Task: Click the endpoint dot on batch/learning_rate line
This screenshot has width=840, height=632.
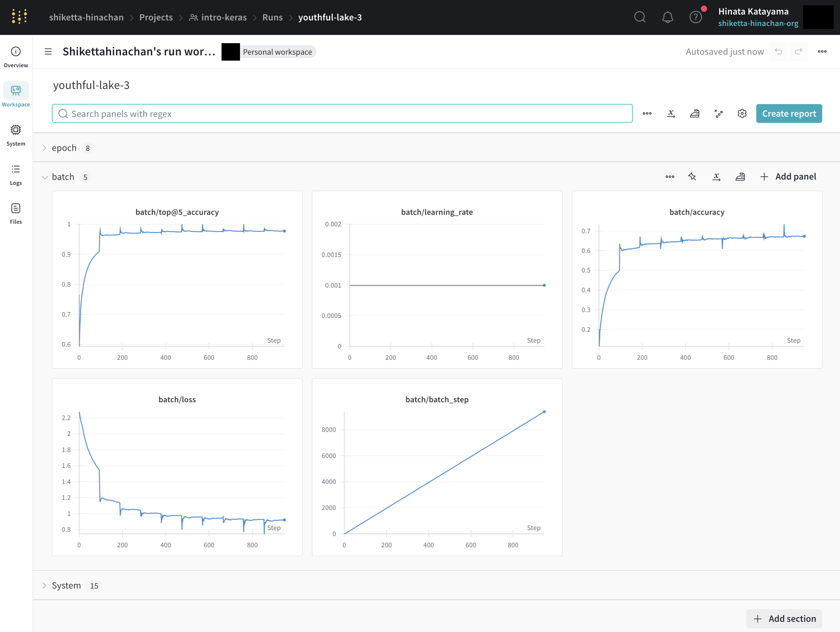Action: click(x=544, y=285)
